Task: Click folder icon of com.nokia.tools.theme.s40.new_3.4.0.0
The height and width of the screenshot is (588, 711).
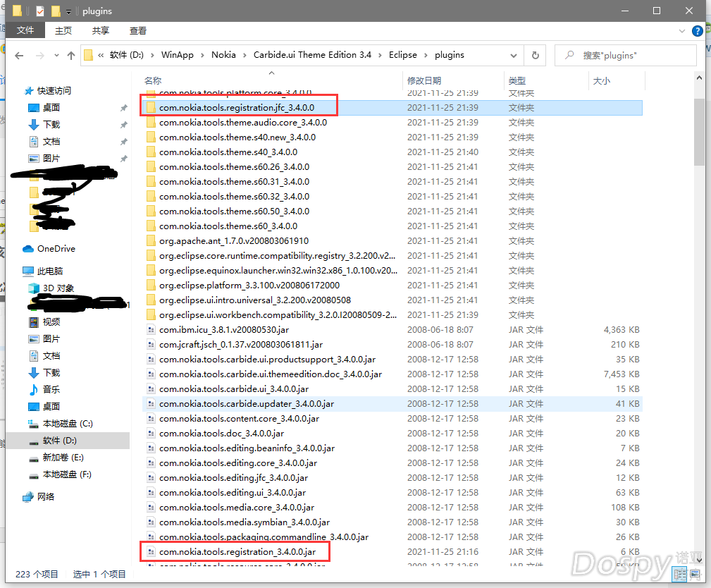Action: [x=151, y=137]
